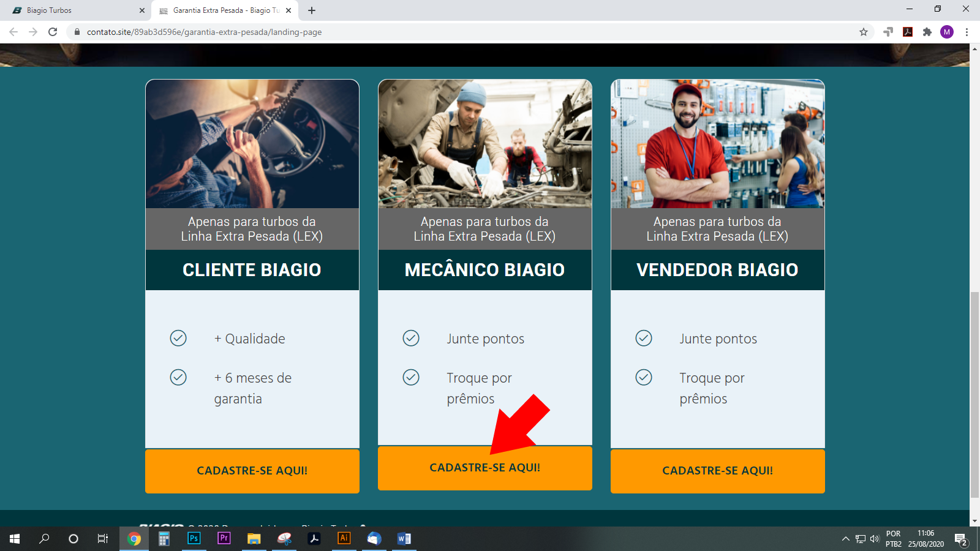980x551 pixels.
Task: Open the Windows Start menu
Action: [15, 539]
